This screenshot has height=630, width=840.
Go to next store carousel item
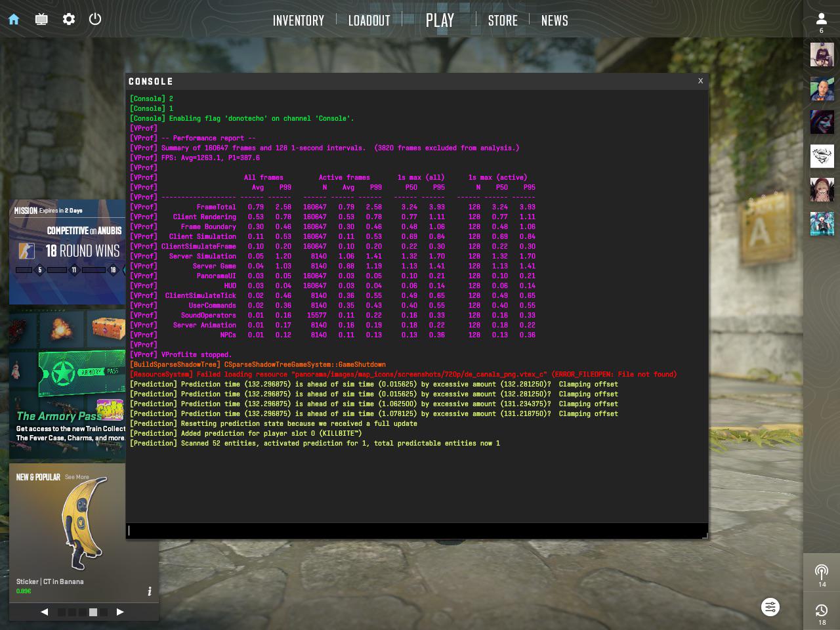tap(120, 612)
